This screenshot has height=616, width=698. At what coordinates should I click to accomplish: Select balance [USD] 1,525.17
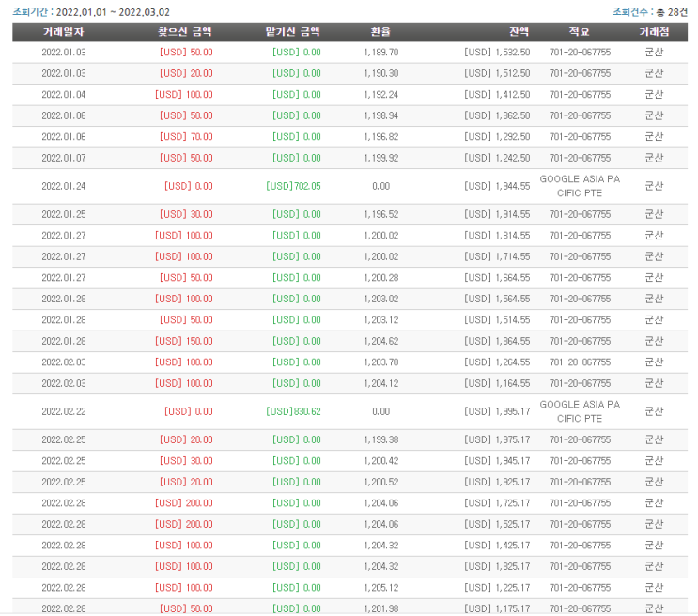497,524
